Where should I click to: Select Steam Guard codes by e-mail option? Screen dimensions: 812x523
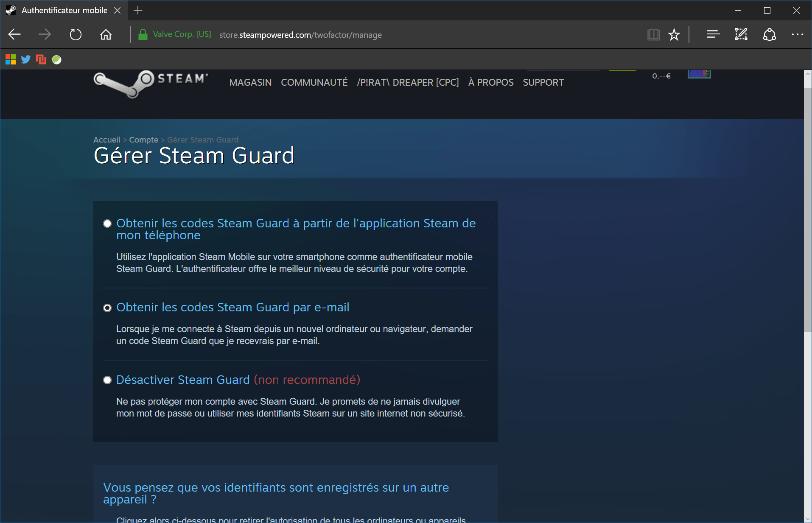107,308
